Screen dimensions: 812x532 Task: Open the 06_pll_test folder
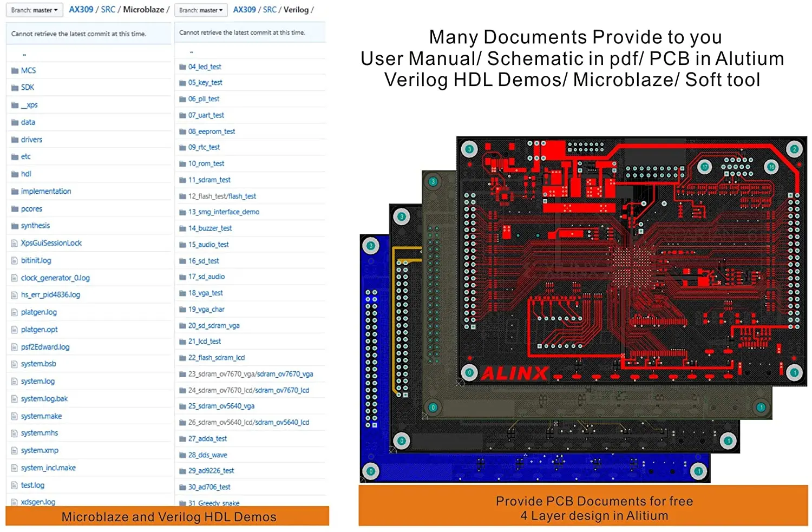click(204, 99)
